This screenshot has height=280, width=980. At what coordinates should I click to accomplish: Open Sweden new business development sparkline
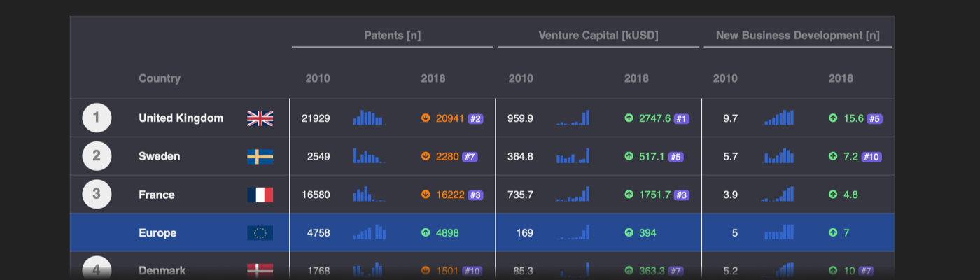[778, 155]
